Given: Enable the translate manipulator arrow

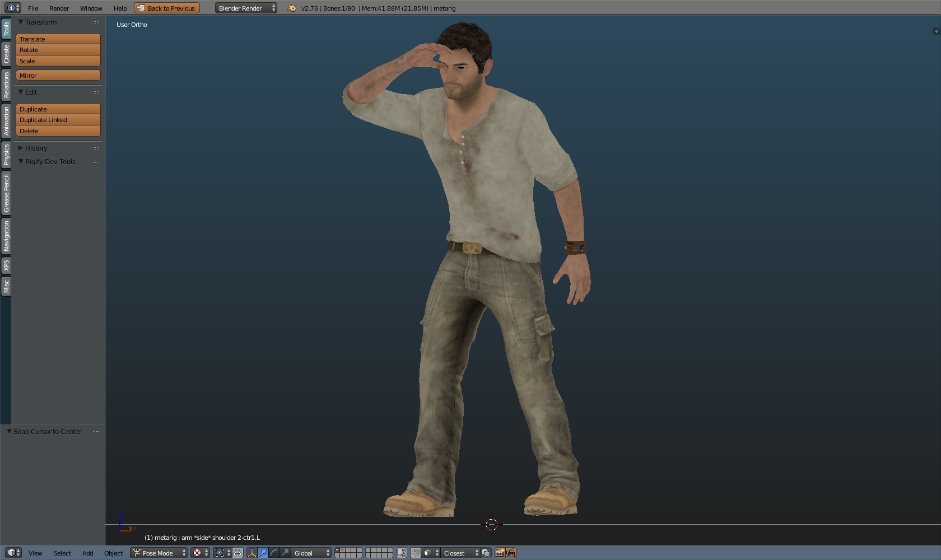Looking at the screenshot, I should (x=263, y=553).
